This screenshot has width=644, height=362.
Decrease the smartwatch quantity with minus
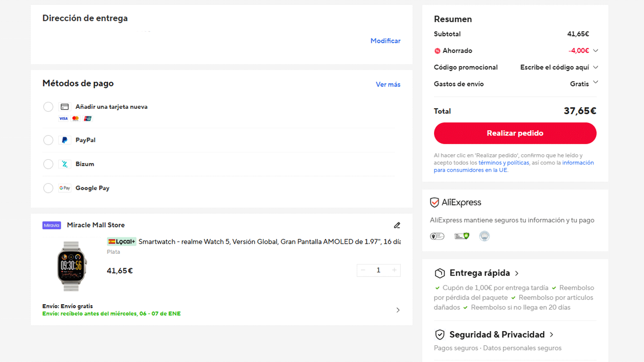[x=363, y=270]
